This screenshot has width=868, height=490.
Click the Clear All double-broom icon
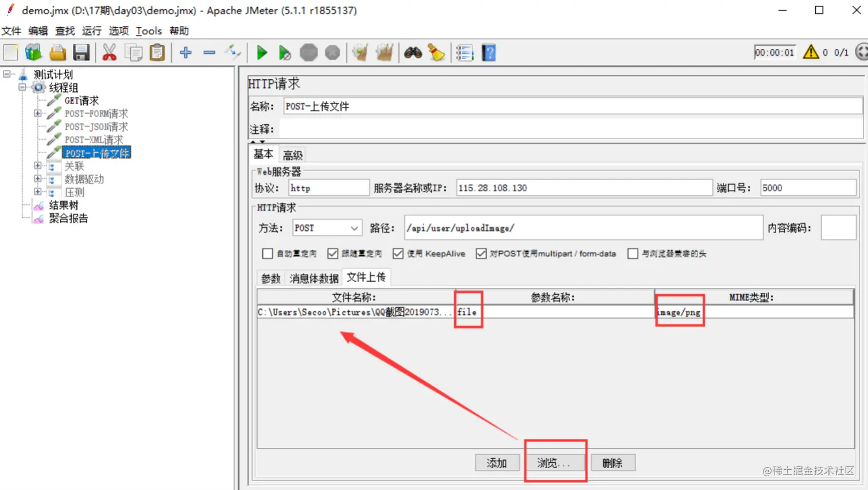point(384,53)
